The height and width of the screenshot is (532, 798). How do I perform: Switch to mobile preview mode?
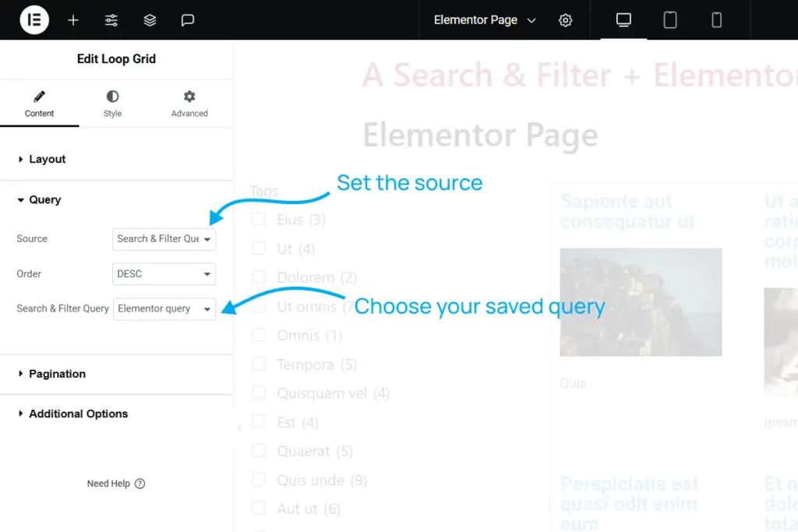point(717,19)
